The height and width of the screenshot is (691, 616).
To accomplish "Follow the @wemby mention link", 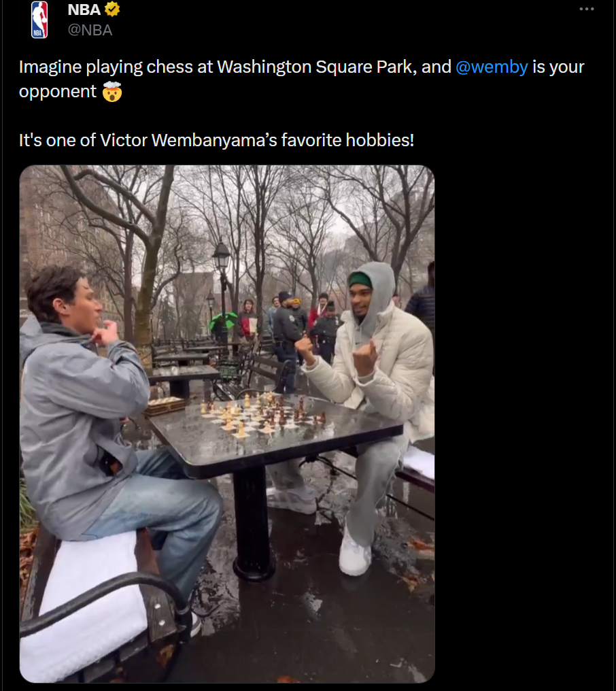I will pos(492,67).
